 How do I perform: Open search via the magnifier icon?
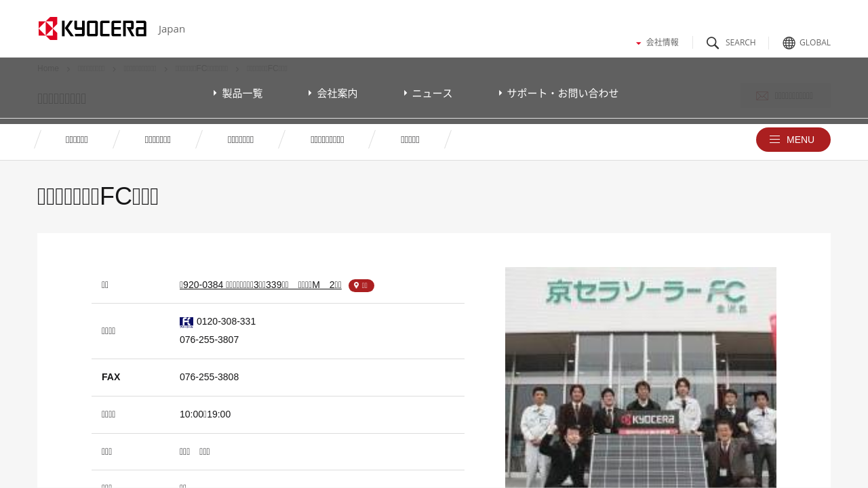pos(713,43)
